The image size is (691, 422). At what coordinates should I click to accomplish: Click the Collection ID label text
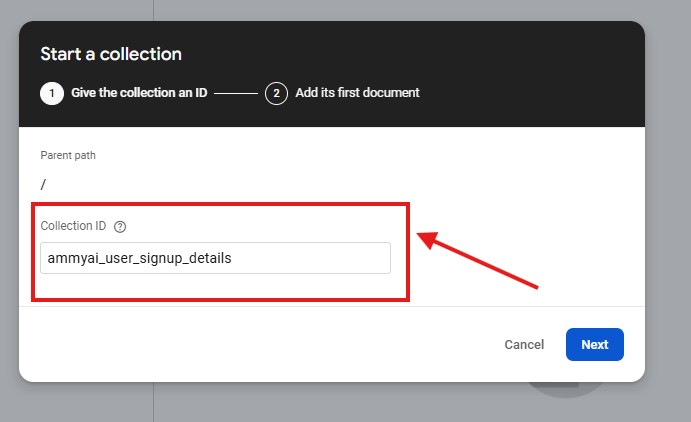pyautogui.click(x=74, y=227)
